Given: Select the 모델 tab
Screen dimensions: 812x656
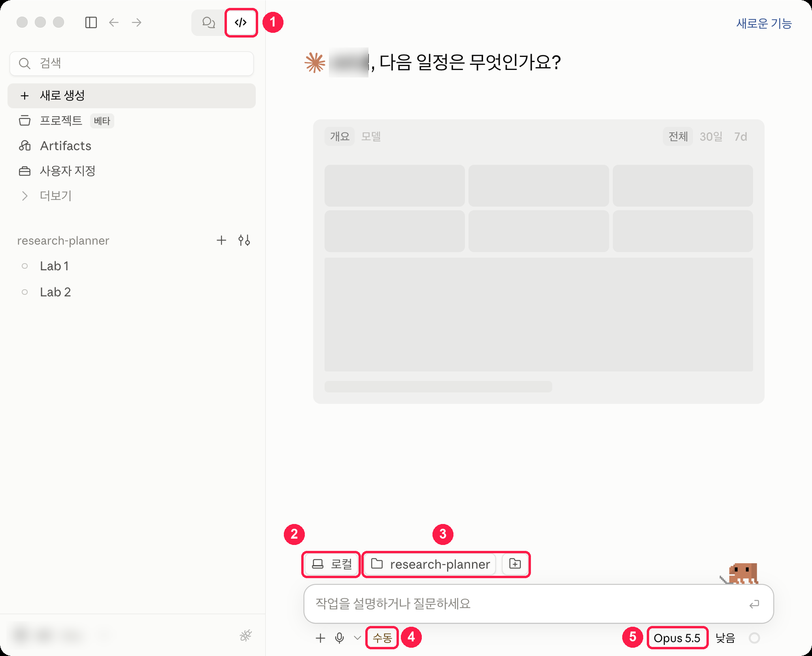Looking at the screenshot, I should (371, 136).
